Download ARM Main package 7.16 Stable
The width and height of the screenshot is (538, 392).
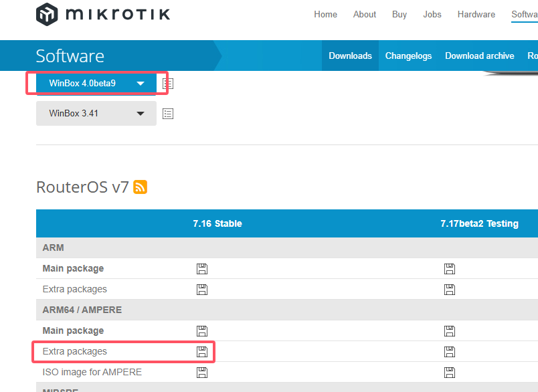[x=202, y=269]
